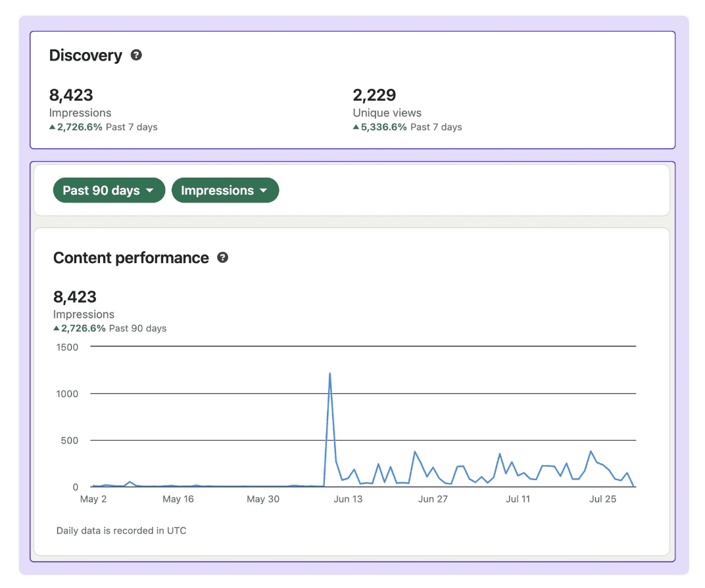The image size is (705, 588).
Task: Click the question mark tooltip in Discovery header
Action: pos(136,55)
